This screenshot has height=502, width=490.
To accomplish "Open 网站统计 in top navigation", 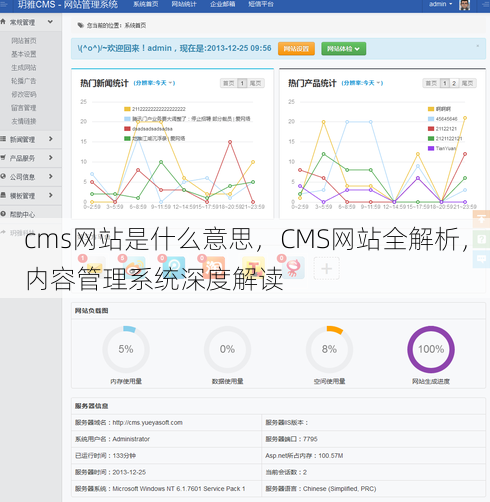I will tap(184, 4).
